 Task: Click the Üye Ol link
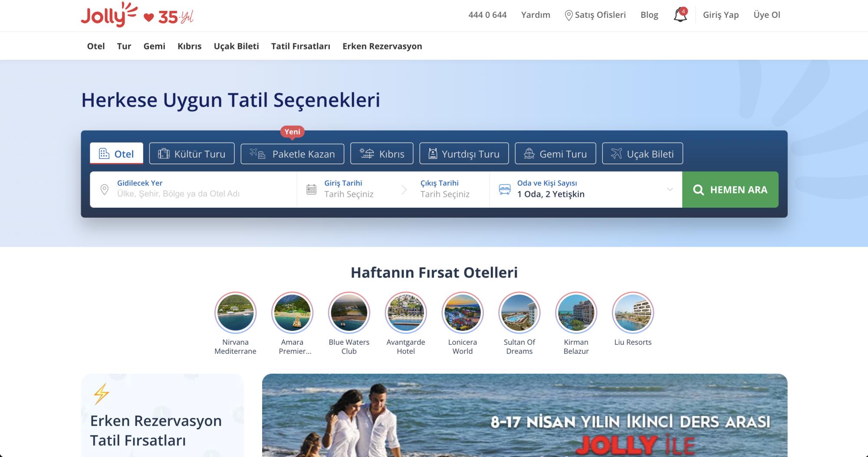tap(767, 15)
